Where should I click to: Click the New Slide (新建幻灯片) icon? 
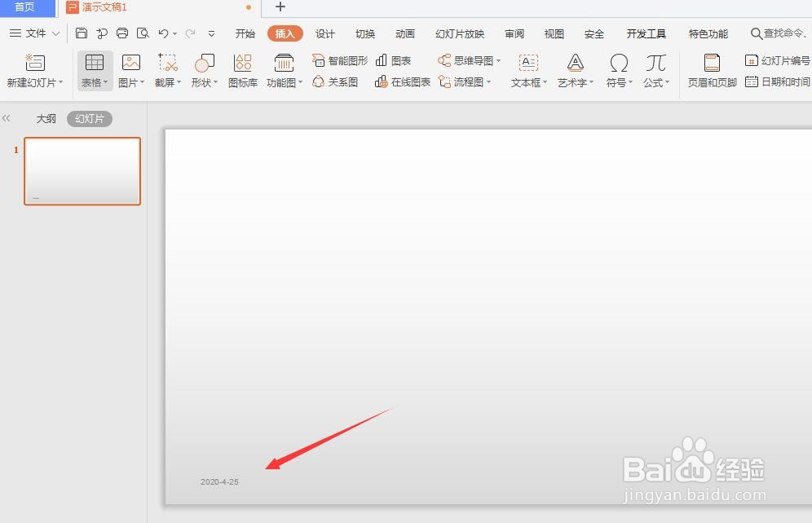click(x=35, y=63)
